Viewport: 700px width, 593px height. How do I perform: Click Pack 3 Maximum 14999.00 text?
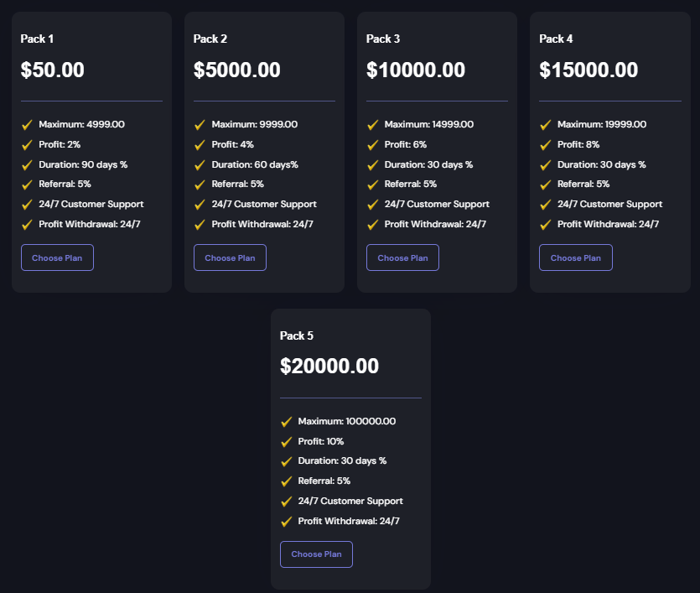tap(428, 124)
